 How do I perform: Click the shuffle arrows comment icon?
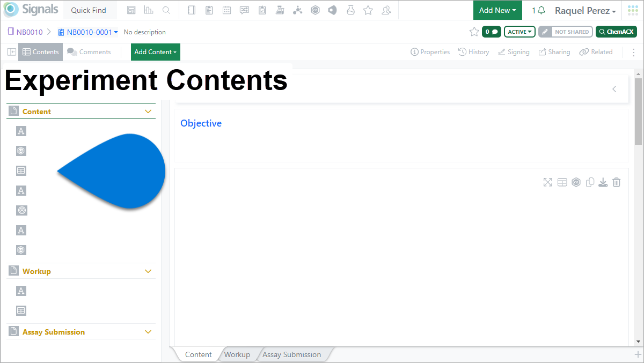click(245, 10)
